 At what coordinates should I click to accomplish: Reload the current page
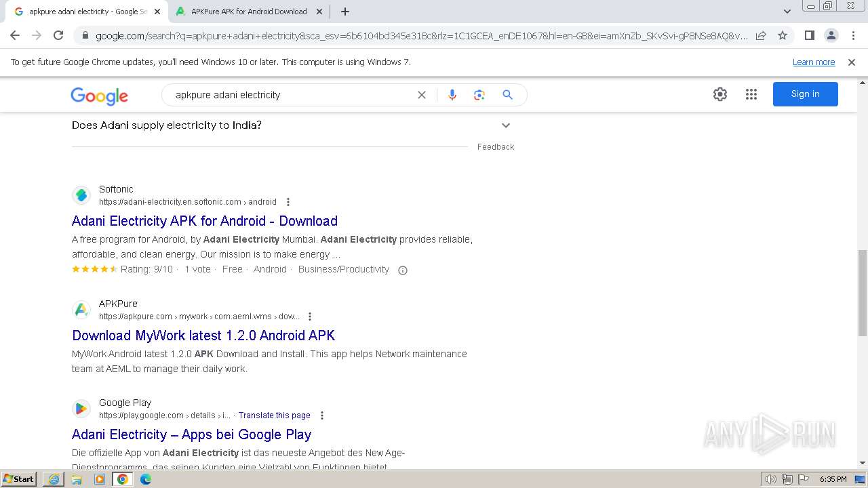[x=58, y=35]
